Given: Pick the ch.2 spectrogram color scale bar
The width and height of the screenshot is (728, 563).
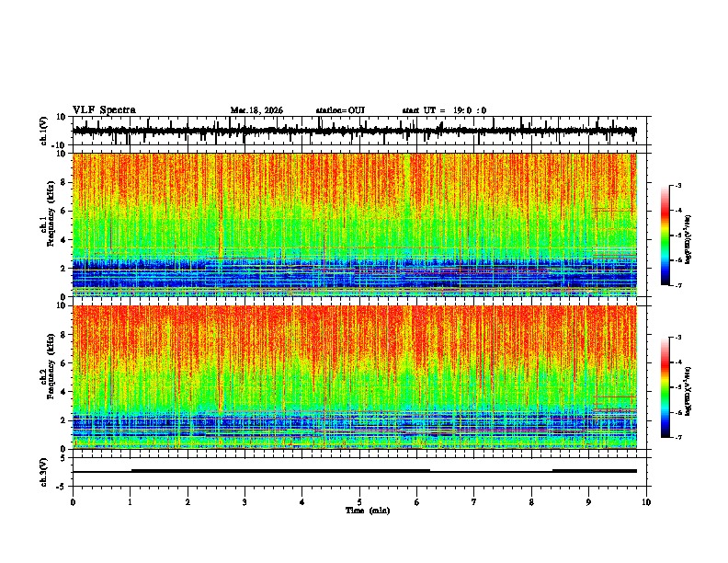Looking at the screenshot, I should tap(665, 387).
